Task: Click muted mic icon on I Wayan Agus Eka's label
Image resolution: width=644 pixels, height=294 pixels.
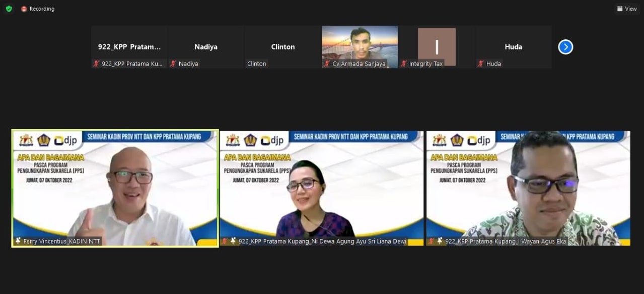Action: (432, 242)
